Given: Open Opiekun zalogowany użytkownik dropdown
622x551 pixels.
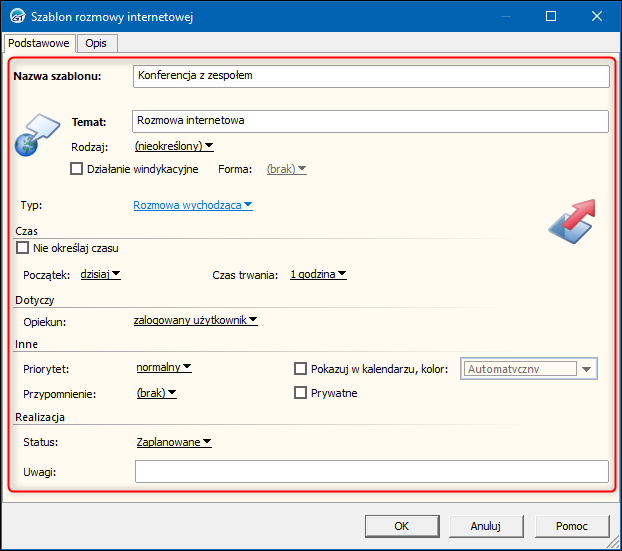Looking at the screenshot, I should [x=196, y=320].
